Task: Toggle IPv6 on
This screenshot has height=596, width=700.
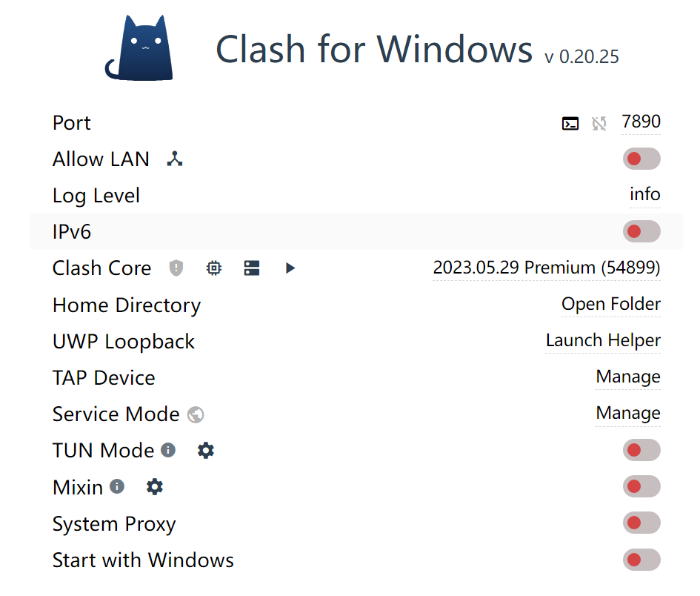Action: click(641, 231)
